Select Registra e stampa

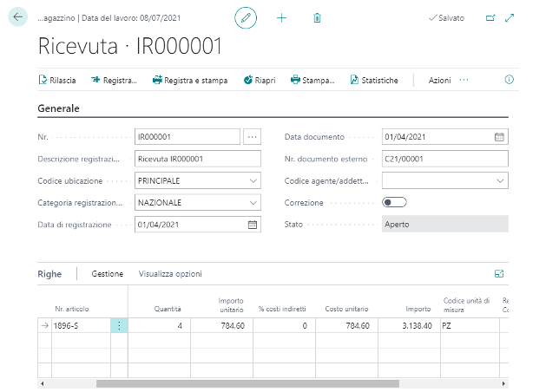pyautogui.click(x=190, y=80)
